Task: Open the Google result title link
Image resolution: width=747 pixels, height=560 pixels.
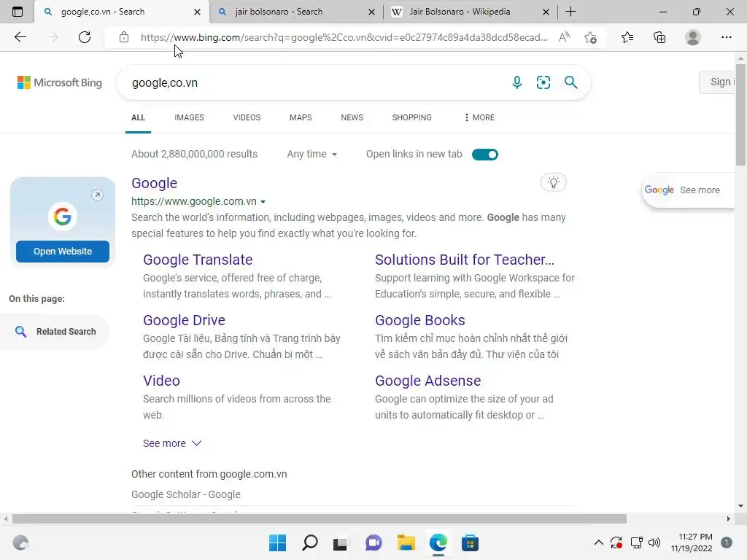Action: 155,183
